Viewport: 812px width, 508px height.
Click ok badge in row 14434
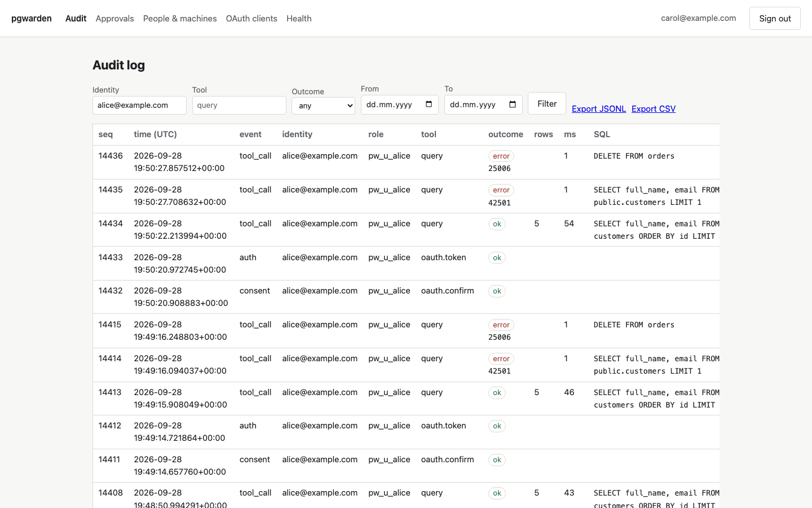(497, 224)
